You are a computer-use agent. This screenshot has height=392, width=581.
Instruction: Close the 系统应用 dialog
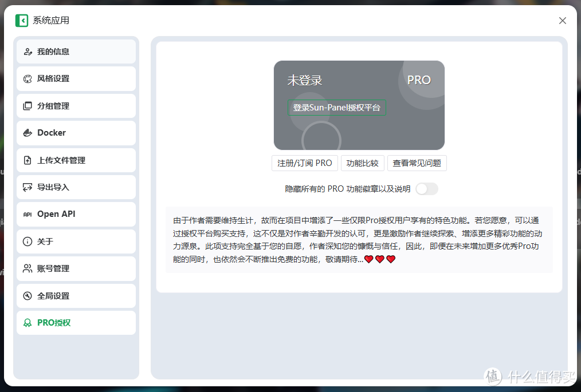tap(563, 21)
